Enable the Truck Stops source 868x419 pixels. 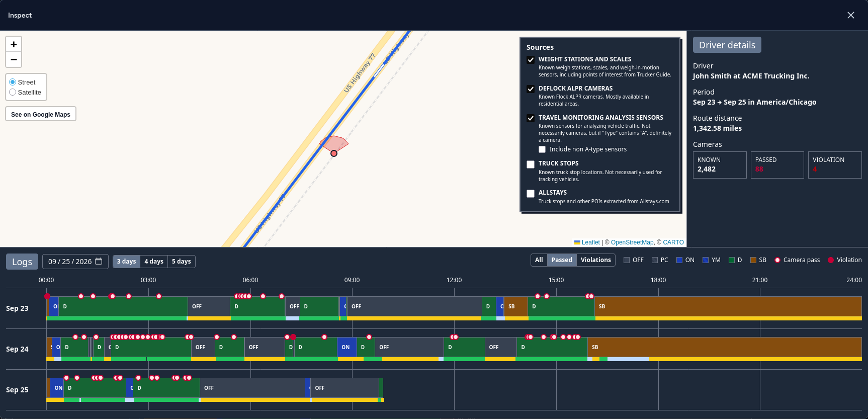(531, 164)
